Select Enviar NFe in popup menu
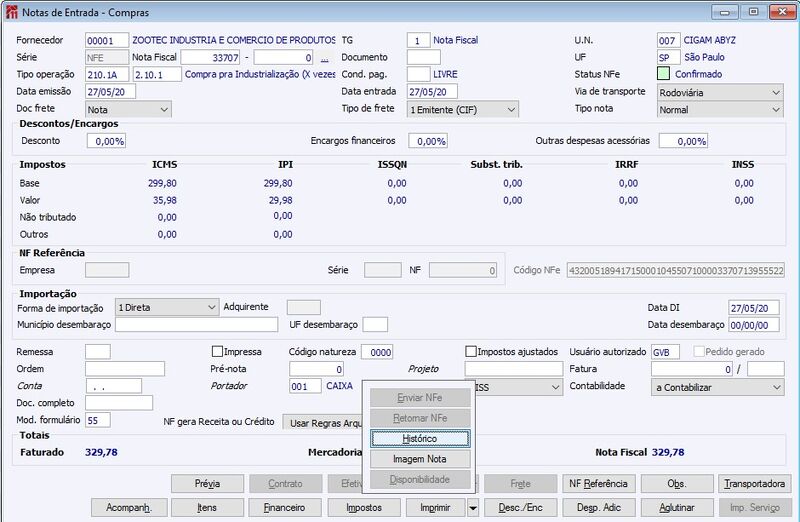 pos(420,397)
